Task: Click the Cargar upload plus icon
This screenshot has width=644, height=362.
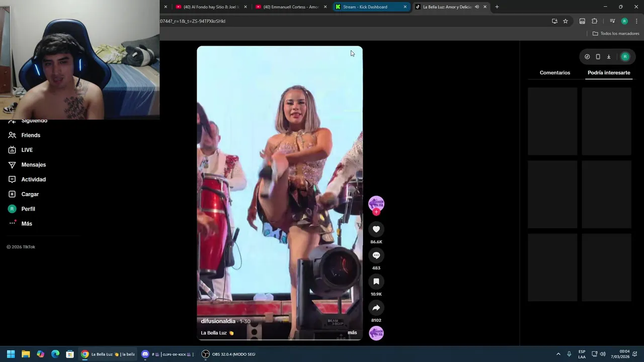Action: pos(12,194)
